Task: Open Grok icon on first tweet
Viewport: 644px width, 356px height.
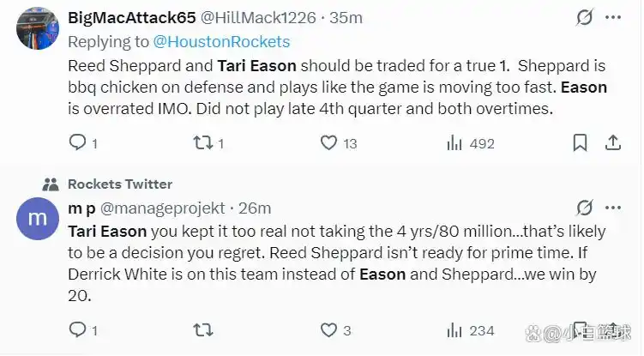Action: tap(585, 18)
